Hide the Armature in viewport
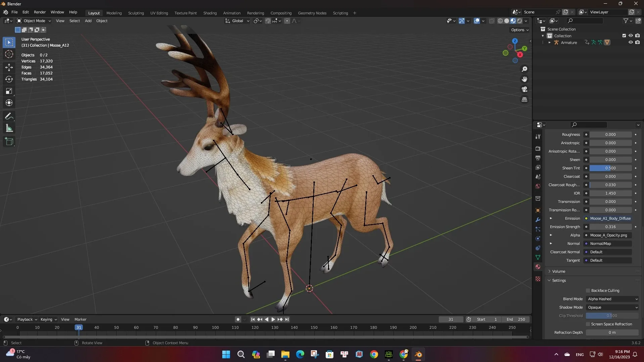Viewport: 644px width, 362px height. pyautogui.click(x=631, y=42)
